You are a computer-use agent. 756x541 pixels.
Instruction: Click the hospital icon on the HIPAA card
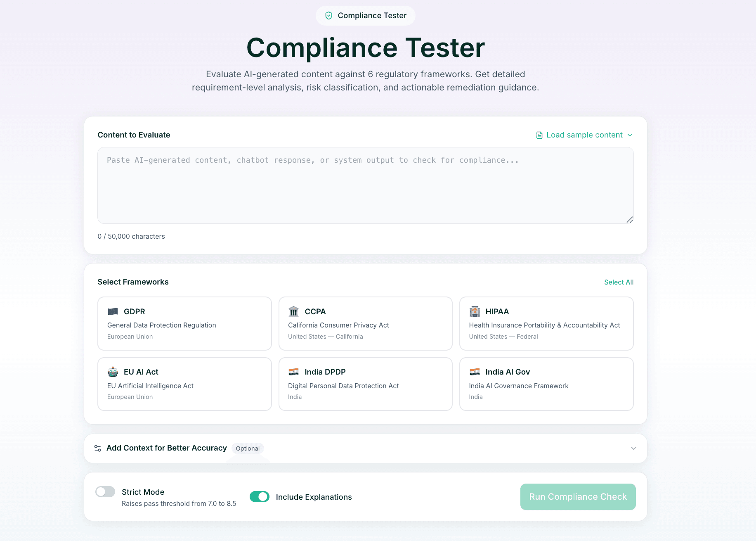[475, 311]
